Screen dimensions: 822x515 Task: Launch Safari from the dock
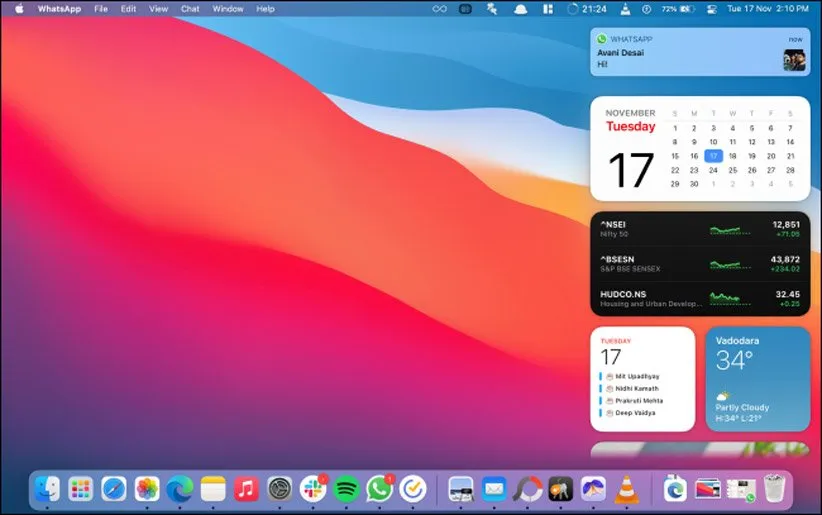tap(114, 488)
